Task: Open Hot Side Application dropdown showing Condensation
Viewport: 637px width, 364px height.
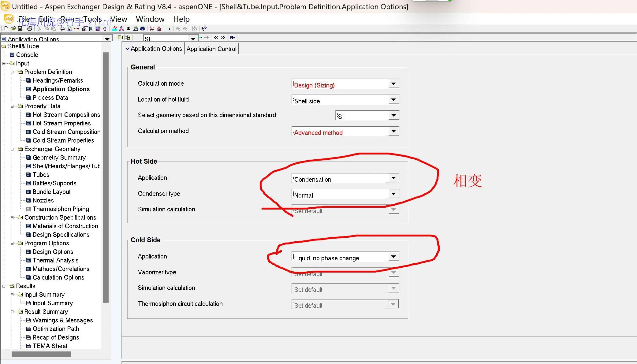Action: pyautogui.click(x=394, y=178)
